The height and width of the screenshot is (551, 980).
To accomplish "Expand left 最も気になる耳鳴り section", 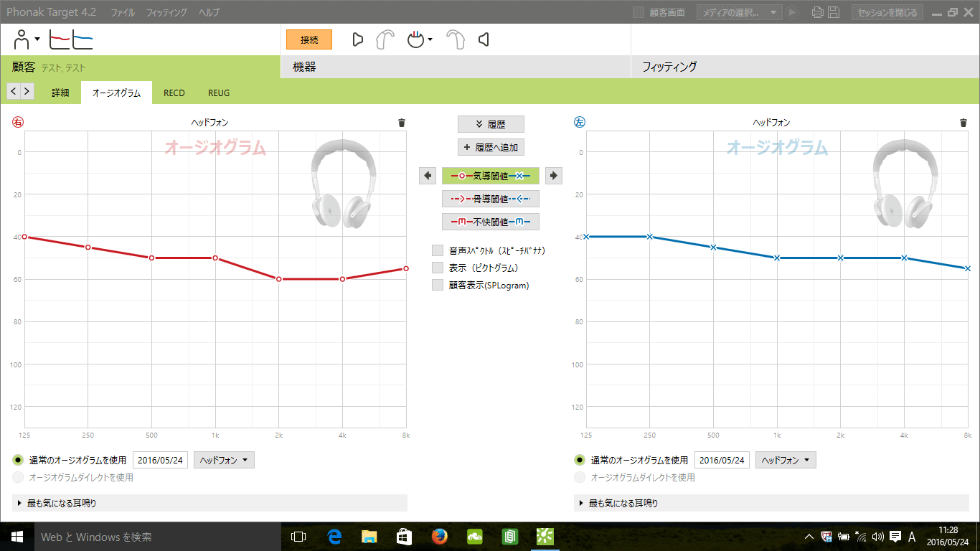I will [x=772, y=503].
